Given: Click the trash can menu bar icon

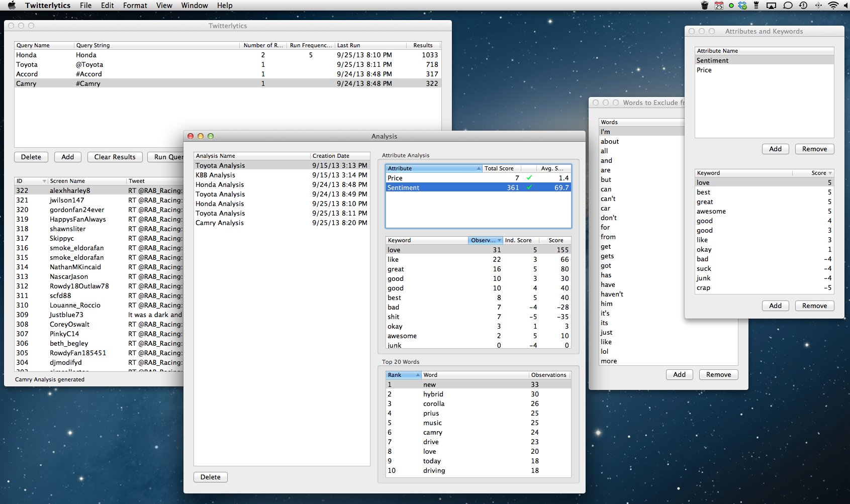Looking at the screenshot, I should (704, 6).
